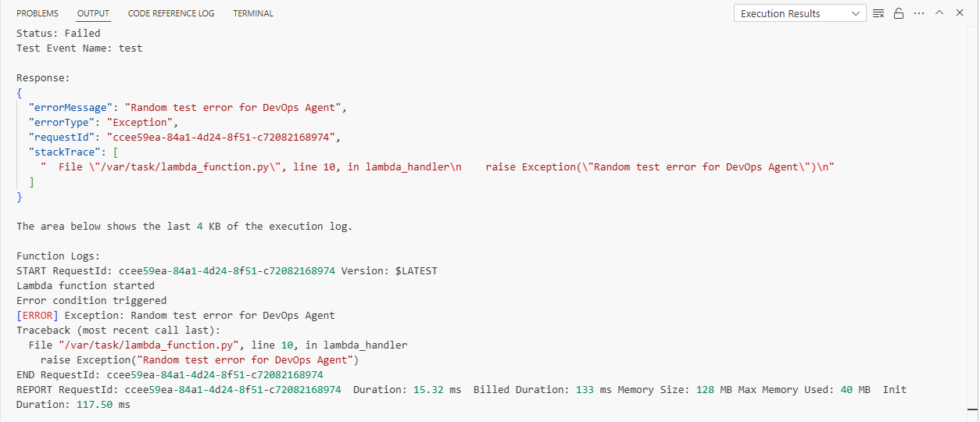
Task: Show the TERMINAL tab
Action: pyautogui.click(x=253, y=13)
